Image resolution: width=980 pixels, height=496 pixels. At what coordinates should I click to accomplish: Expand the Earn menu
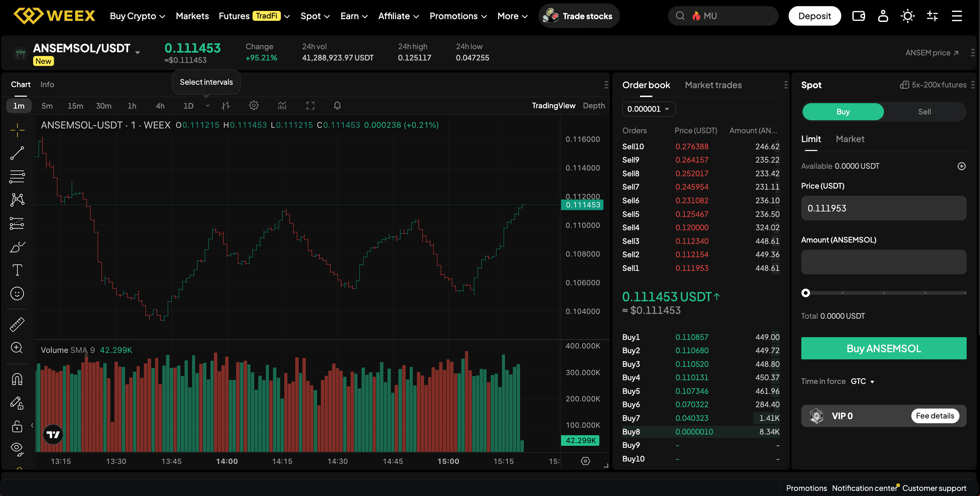354,16
